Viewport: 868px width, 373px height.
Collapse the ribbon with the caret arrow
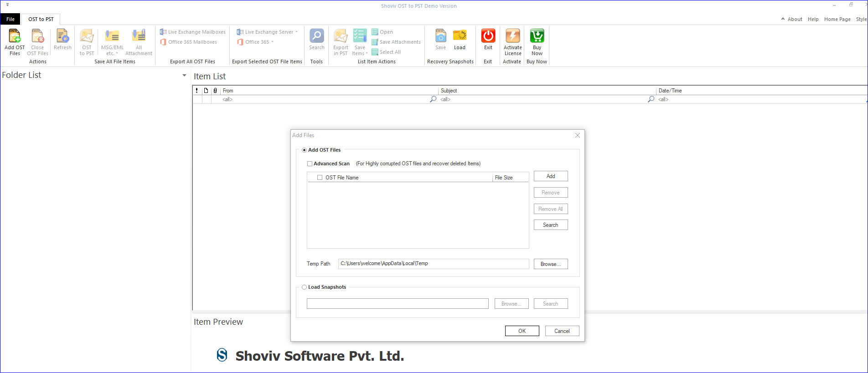tap(783, 19)
